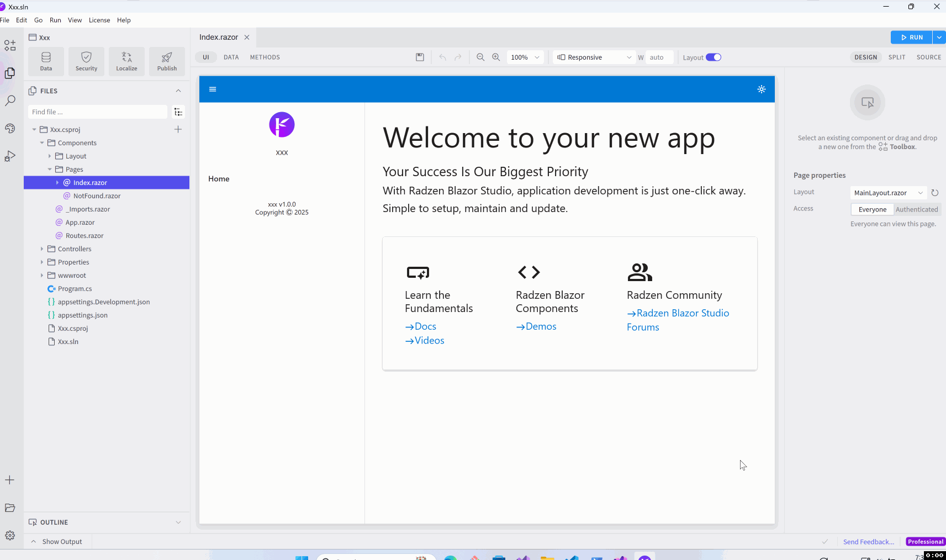The height and width of the screenshot is (560, 946).
Task: Switch to the METHODS tab
Action: [265, 57]
